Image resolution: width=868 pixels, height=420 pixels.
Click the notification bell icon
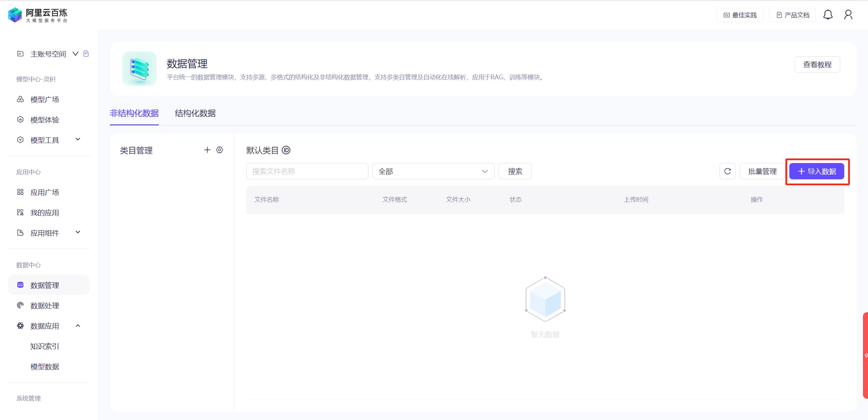[828, 15]
